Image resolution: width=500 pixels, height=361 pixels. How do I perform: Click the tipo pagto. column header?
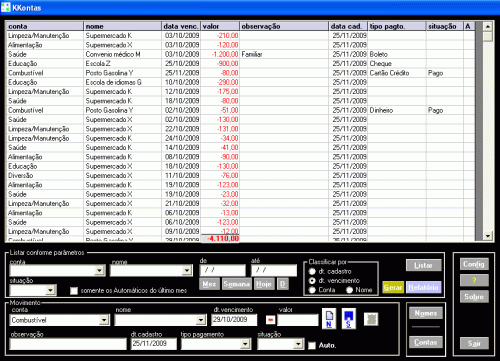pos(397,26)
